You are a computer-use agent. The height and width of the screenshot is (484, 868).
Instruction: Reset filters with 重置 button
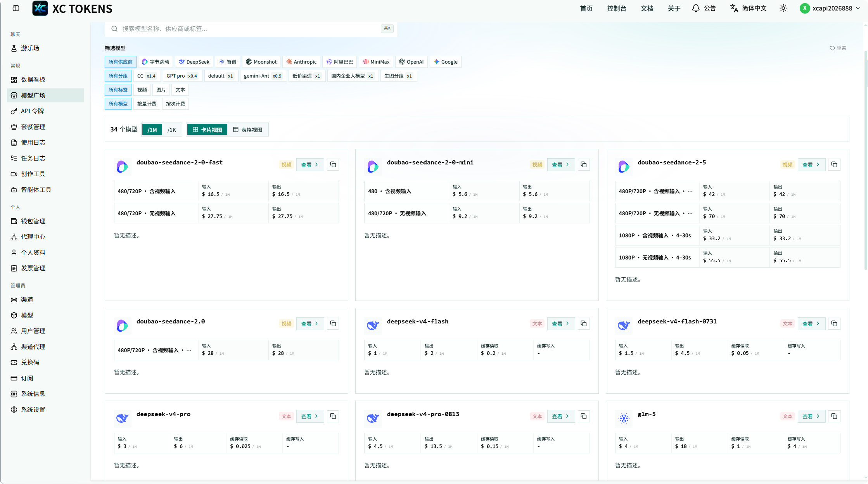(838, 48)
